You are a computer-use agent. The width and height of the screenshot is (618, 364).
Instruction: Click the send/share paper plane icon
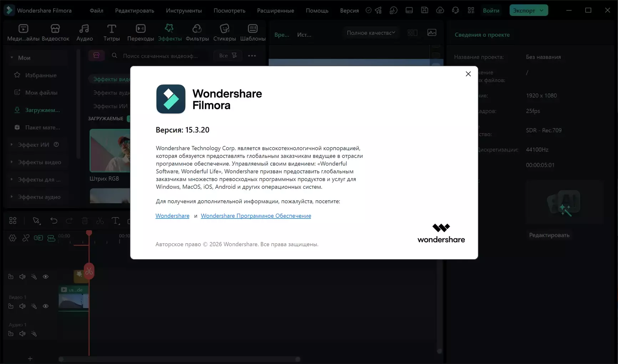click(x=378, y=10)
